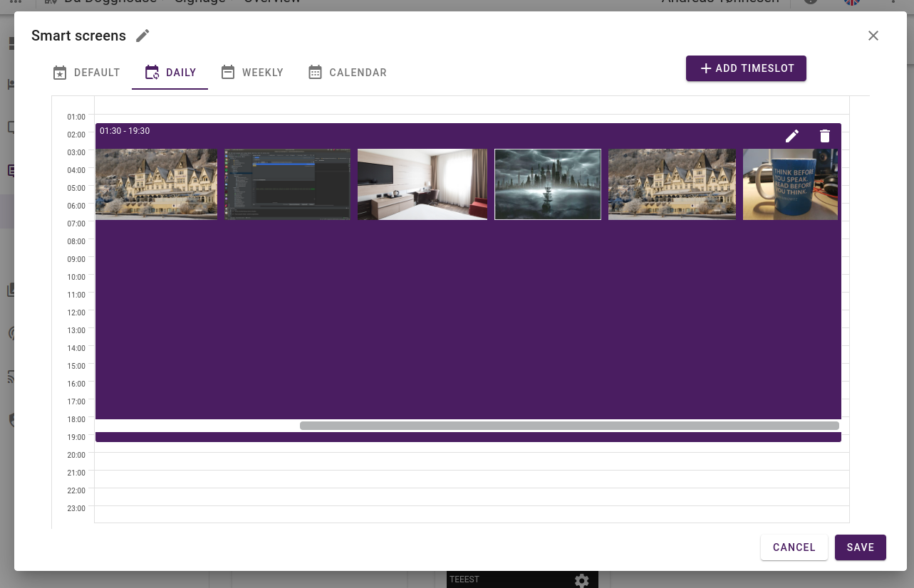Add a new timeslot
The height and width of the screenshot is (588, 914).
pyautogui.click(x=746, y=68)
